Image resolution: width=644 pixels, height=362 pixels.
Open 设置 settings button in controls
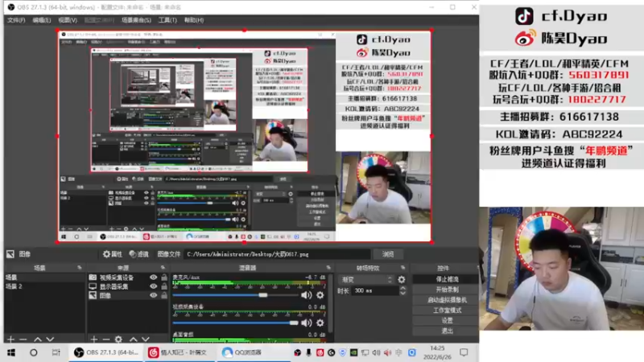click(446, 320)
